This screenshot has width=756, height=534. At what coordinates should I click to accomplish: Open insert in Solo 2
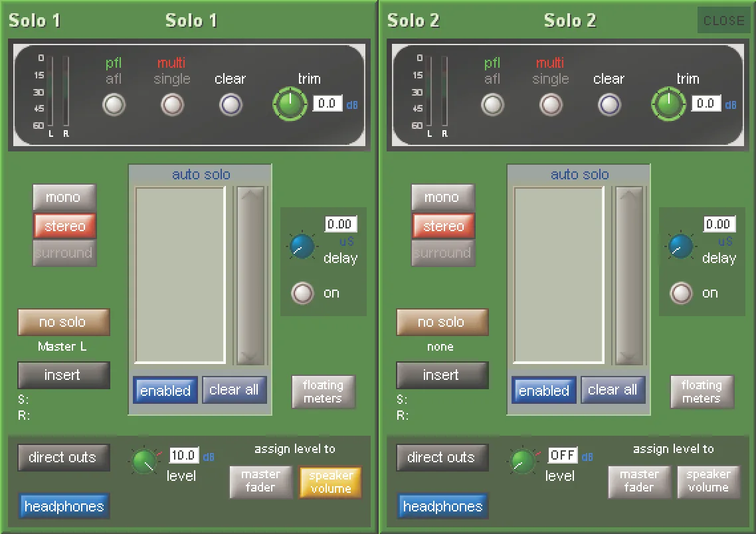tap(442, 375)
